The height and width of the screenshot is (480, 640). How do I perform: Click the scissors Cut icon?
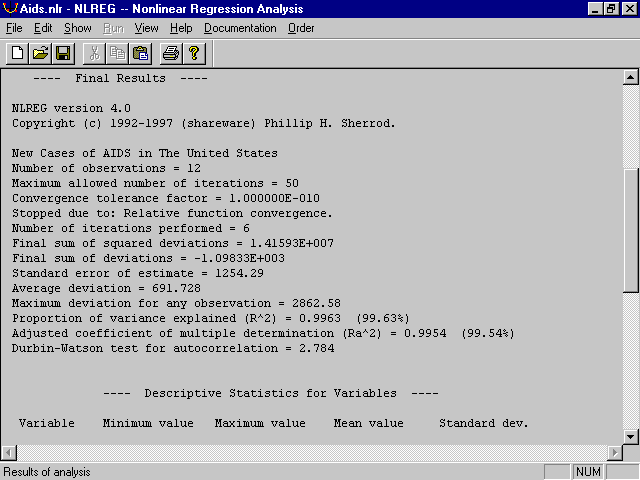(x=95, y=53)
